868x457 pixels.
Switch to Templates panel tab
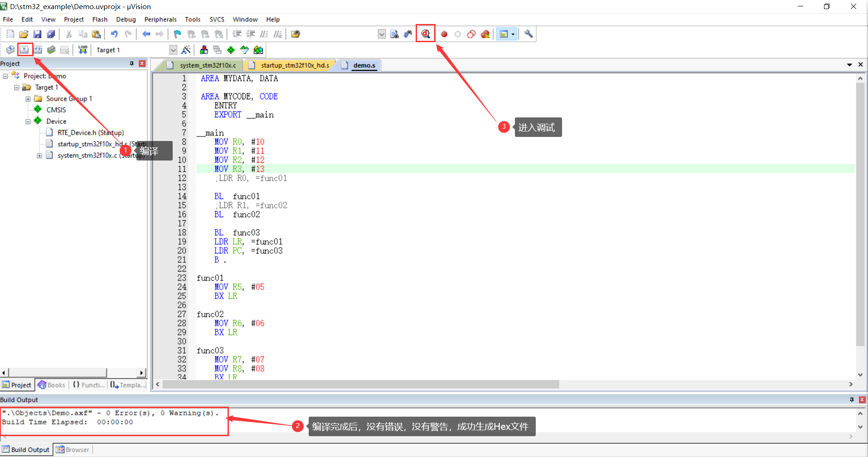[128, 385]
